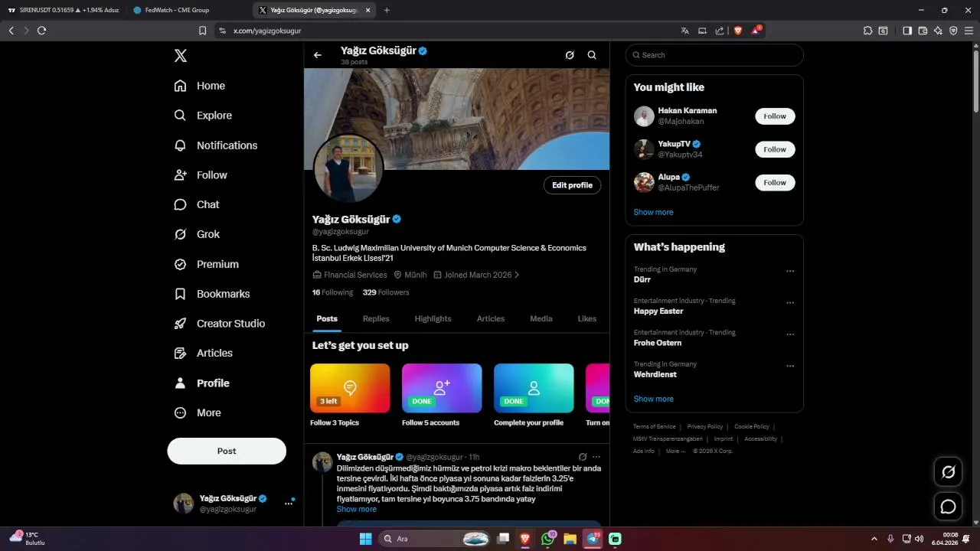This screenshot has width=980, height=551.
Task: Follow Hakan Karaman
Action: 775,116
